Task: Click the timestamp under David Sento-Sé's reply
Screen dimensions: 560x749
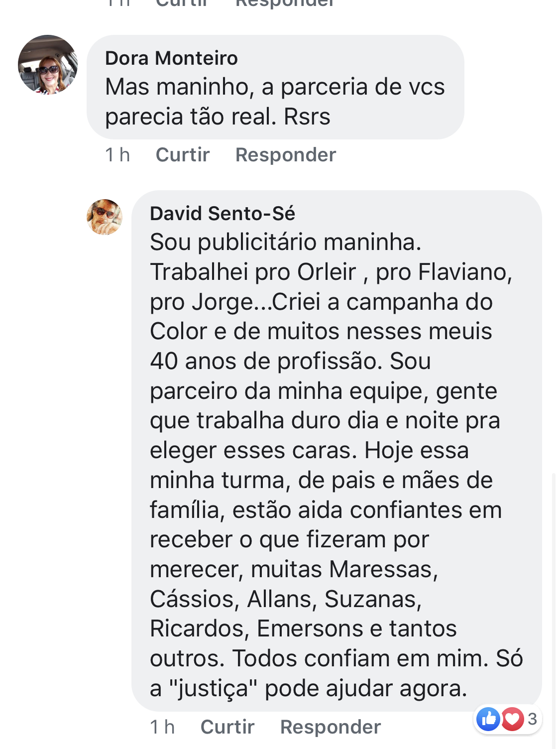Action: tap(162, 727)
